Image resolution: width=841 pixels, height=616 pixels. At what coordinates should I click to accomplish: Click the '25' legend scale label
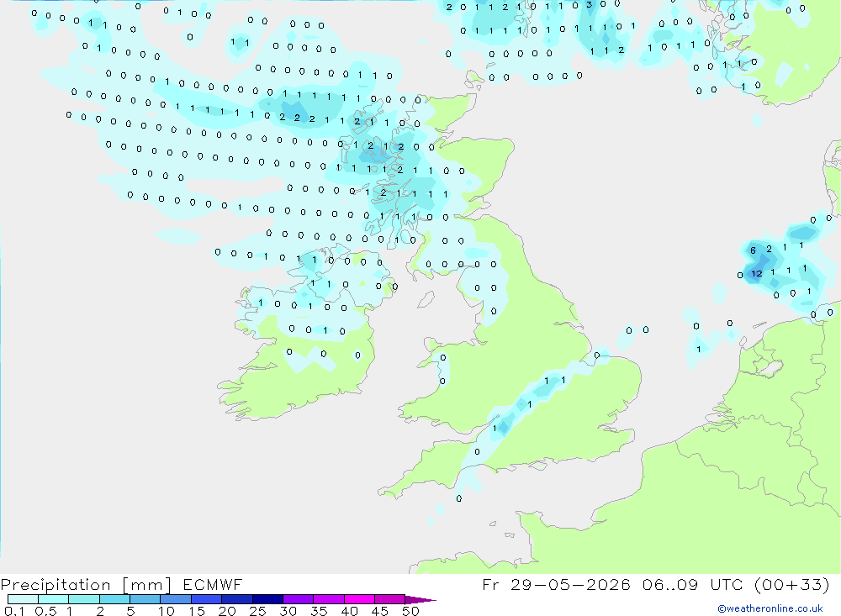[257, 611]
